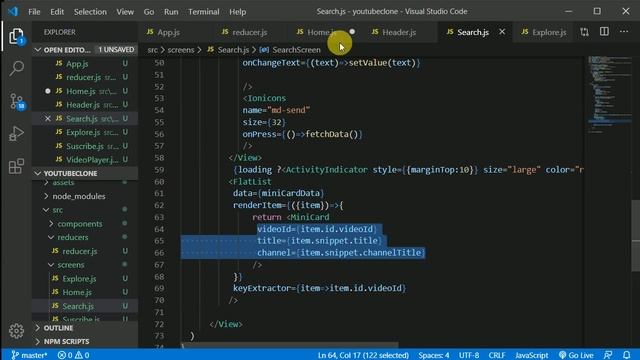Screen dimensions: 640x360
Task: Click Ln 64, Col 17 cursor position
Action: (x=363, y=355)
